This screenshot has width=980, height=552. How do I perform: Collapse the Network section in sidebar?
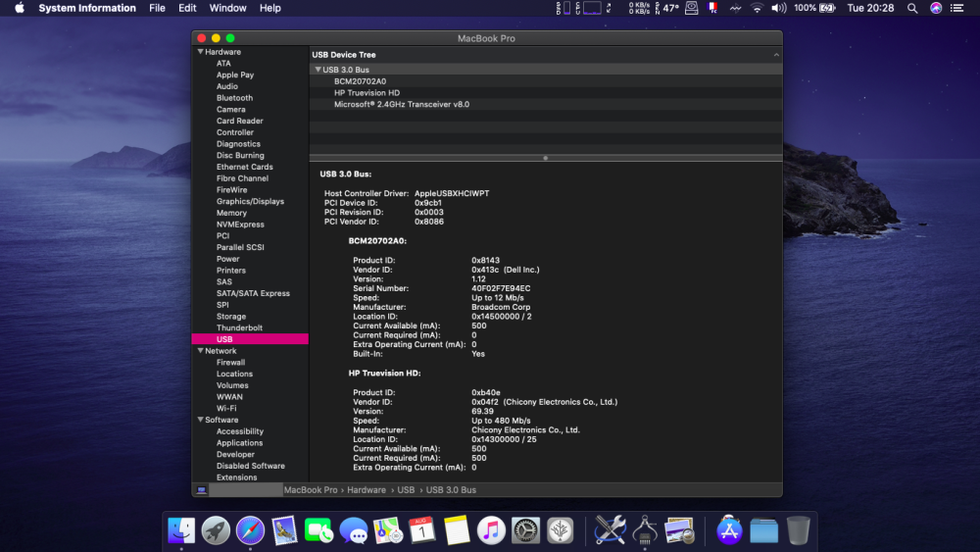coord(201,351)
